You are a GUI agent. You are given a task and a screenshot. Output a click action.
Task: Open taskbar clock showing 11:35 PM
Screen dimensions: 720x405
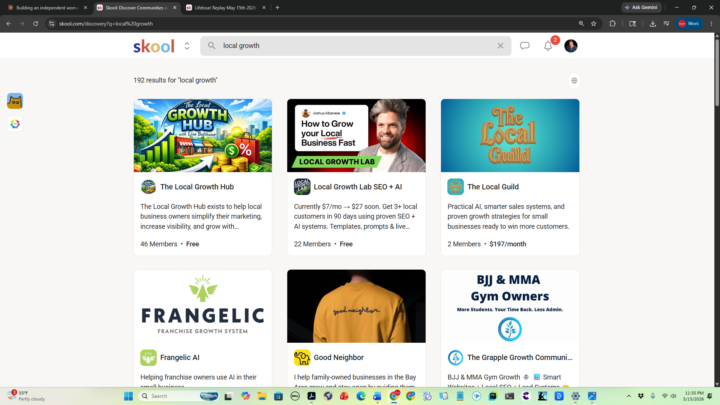pos(693,396)
